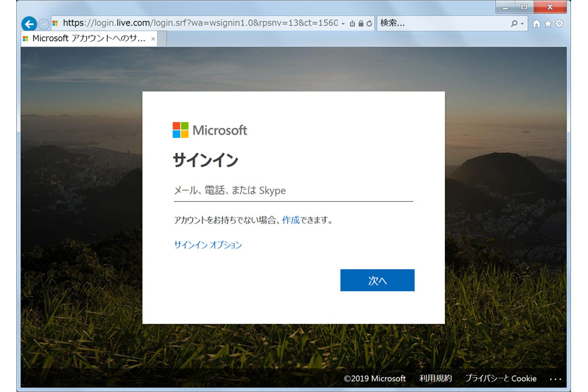This screenshot has width=588, height=392.
Task: Follow the 作成 link to create account
Action: (x=291, y=220)
